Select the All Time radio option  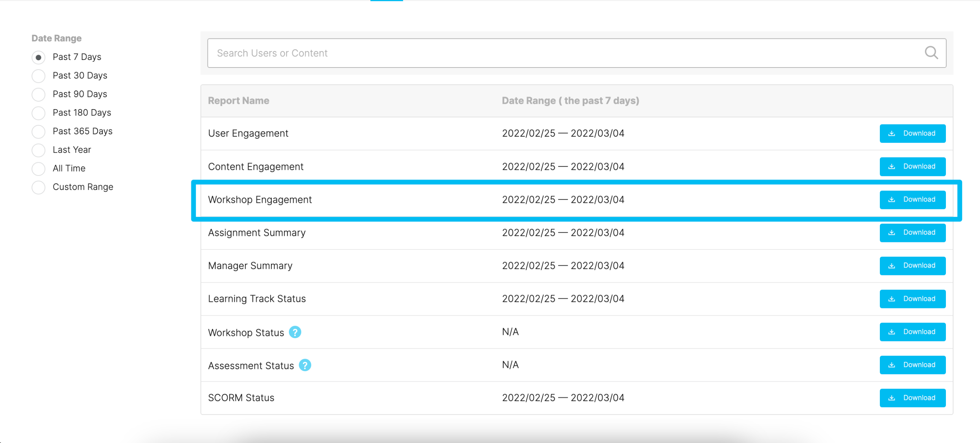pyautogui.click(x=38, y=168)
